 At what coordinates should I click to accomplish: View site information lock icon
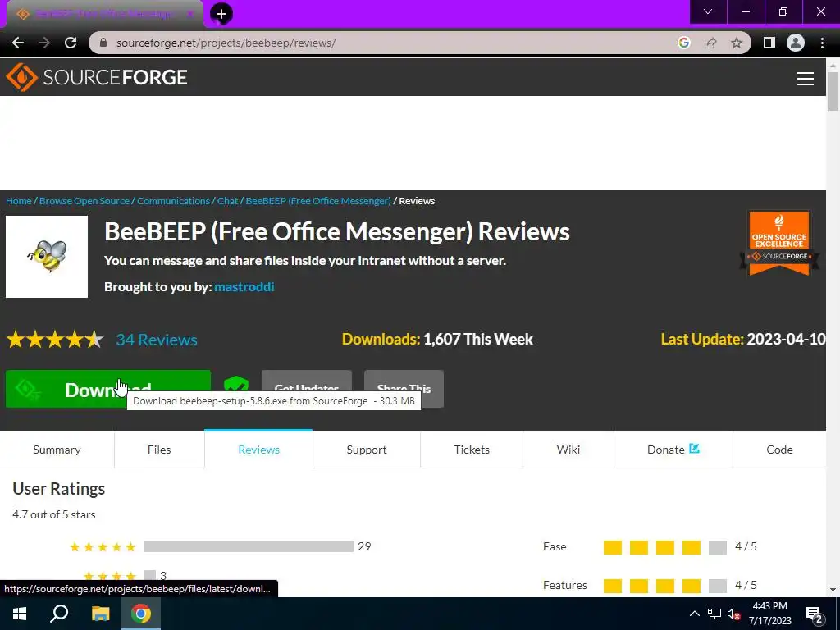pos(103,43)
